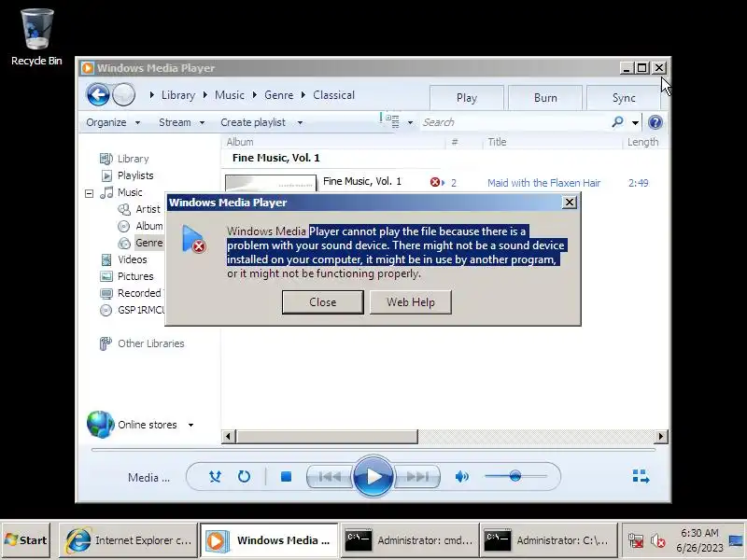
Task: Expand Online stores dropdown arrow
Action: pos(190,425)
